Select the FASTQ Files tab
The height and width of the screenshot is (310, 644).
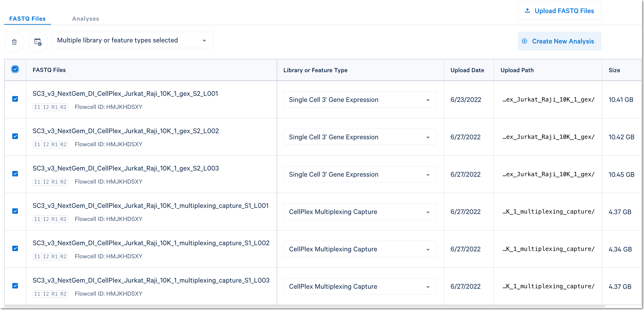tap(27, 19)
